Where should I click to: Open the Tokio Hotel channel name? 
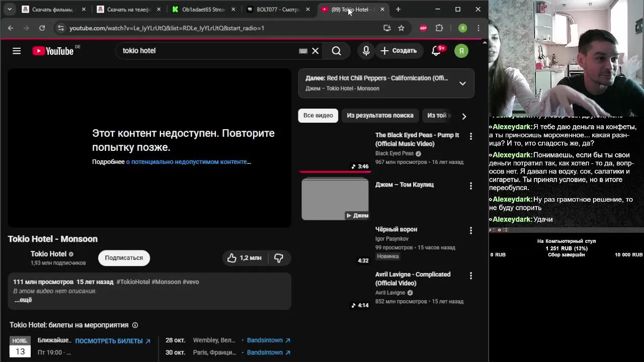click(x=48, y=254)
